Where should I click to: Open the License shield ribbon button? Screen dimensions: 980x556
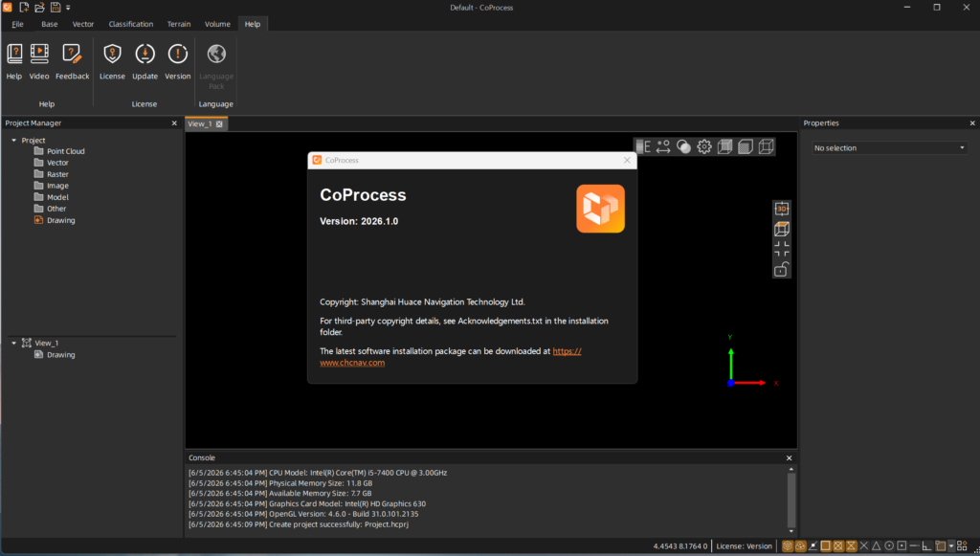pyautogui.click(x=113, y=61)
